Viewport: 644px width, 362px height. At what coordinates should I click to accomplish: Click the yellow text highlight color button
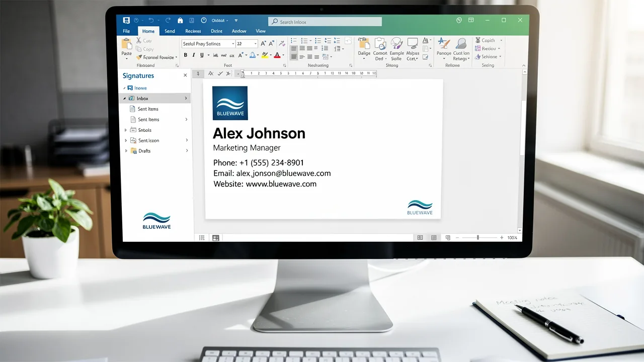pyautogui.click(x=265, y=55)
